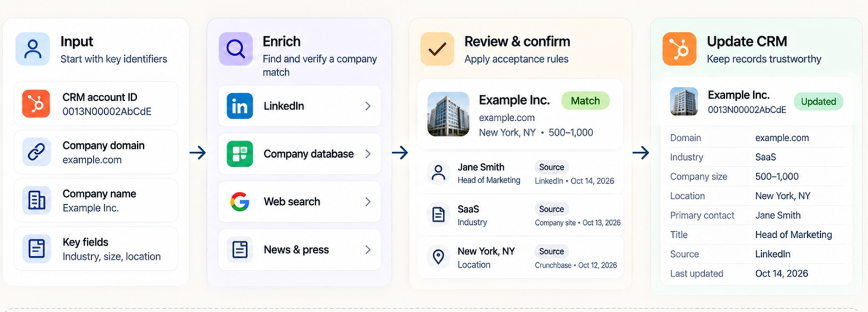This screenshot has height=312, width=868.
Task: Click the building icon beside Company name
Action: point(36,200)
